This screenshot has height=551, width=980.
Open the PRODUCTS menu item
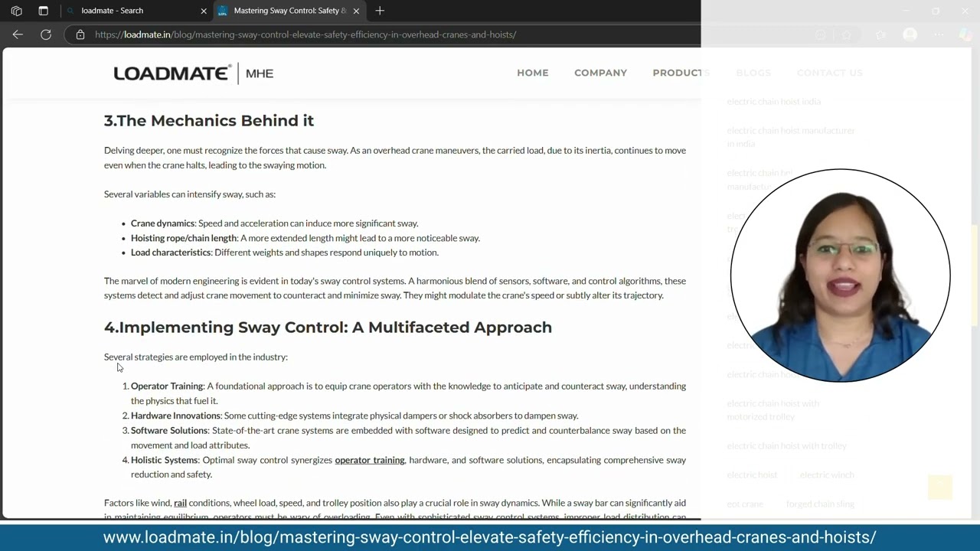click(x=681, y=73)
